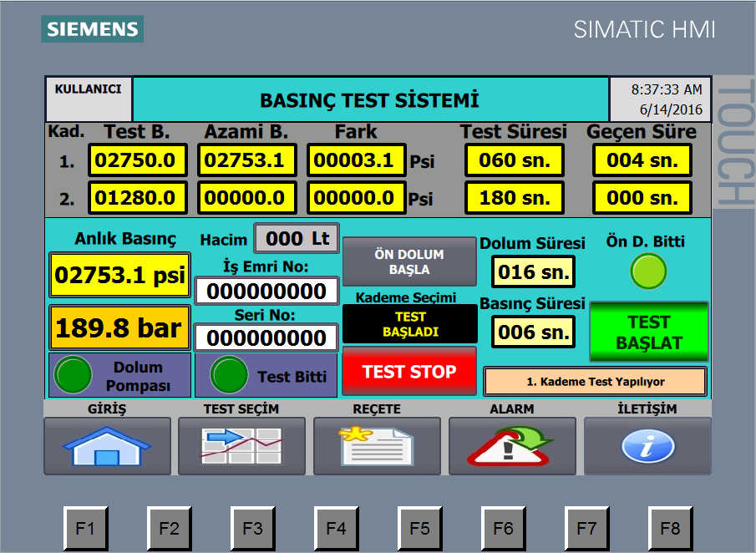
Task: Open the GİRİŞ home icon
Action: pos(107,446)
